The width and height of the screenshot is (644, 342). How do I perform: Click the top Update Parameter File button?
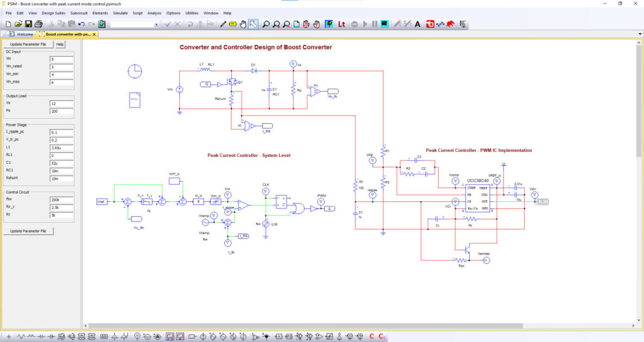click(x=28, y=44)
